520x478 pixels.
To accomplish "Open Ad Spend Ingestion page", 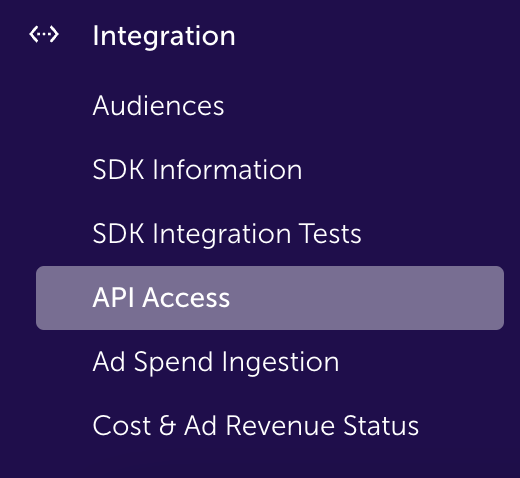I will tap(216, 362).
